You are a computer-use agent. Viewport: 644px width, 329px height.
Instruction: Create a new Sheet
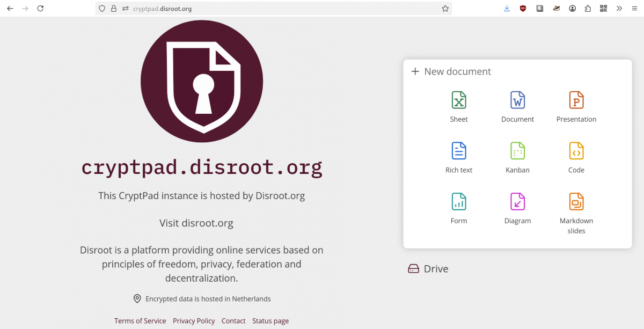[x=459, y=105]
